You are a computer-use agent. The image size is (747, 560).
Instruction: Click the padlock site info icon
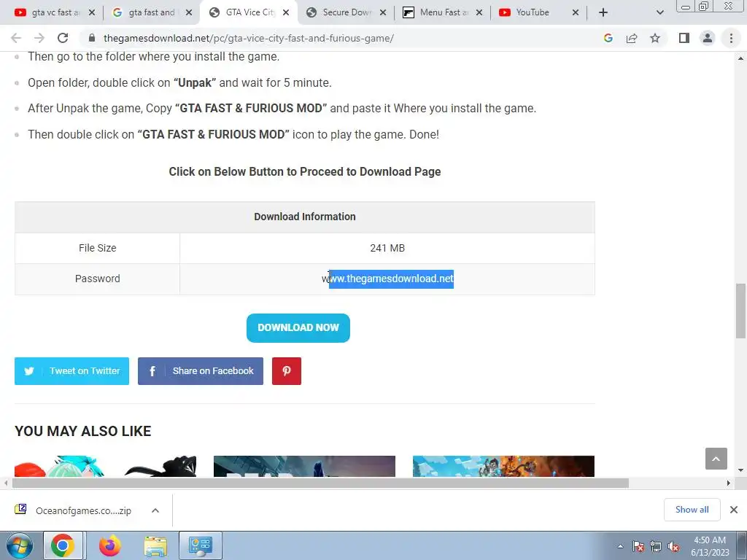[93, 38]
